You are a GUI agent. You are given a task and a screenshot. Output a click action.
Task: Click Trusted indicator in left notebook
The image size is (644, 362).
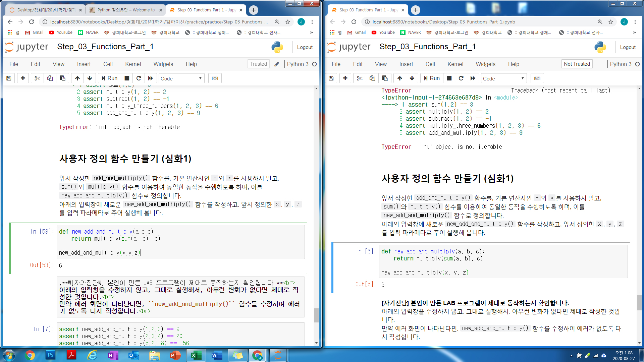coord(259,64)
